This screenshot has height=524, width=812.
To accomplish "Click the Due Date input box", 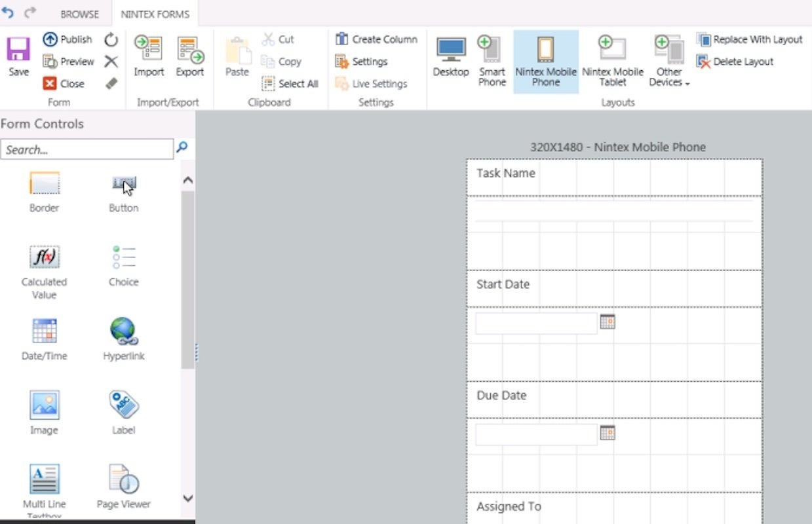I will pyautogui.click(x=536, y=434).
